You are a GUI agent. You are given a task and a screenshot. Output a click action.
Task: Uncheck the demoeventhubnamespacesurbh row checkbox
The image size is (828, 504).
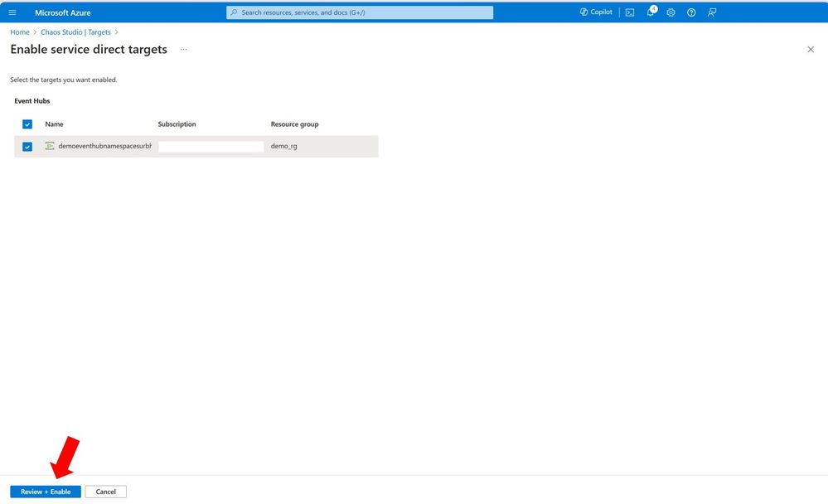click(x=27, y=147)
